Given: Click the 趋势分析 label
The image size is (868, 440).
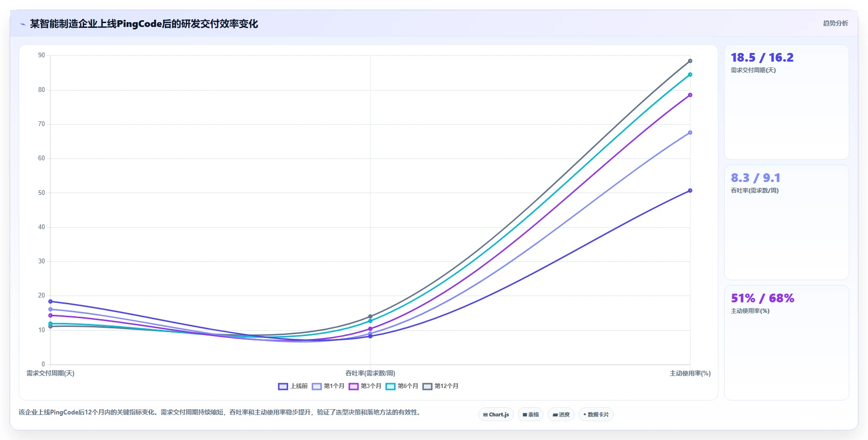Looking at the screenshot, I should tap(835, 23).
